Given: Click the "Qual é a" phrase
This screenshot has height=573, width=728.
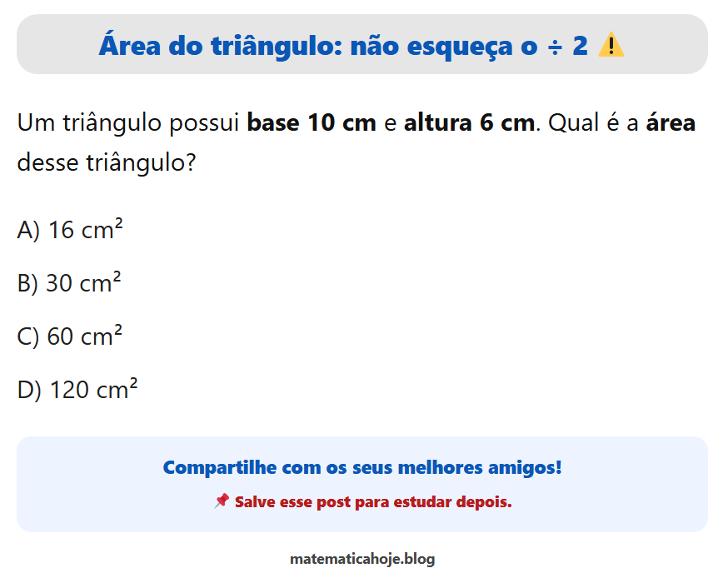Looking at the screenshot, I should click(x=594, y=123).
